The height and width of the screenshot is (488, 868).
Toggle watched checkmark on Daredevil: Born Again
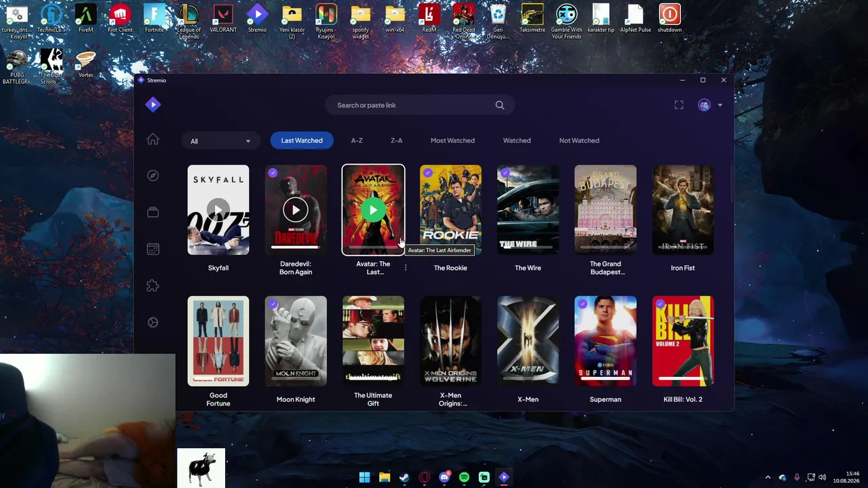[273, 173]
